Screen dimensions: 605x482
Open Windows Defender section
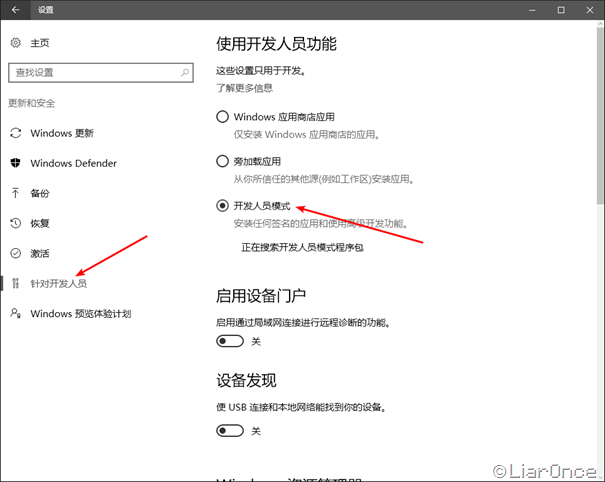pos(73,163)
